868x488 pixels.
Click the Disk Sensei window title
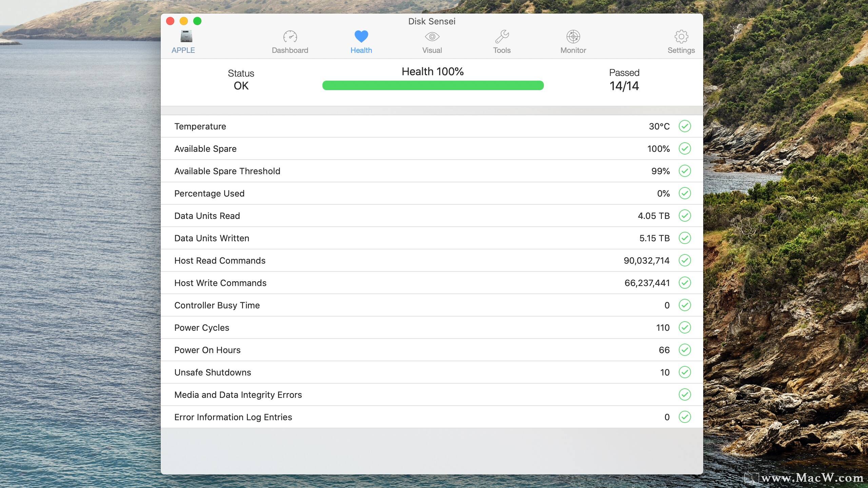click(x=432, y=21)
